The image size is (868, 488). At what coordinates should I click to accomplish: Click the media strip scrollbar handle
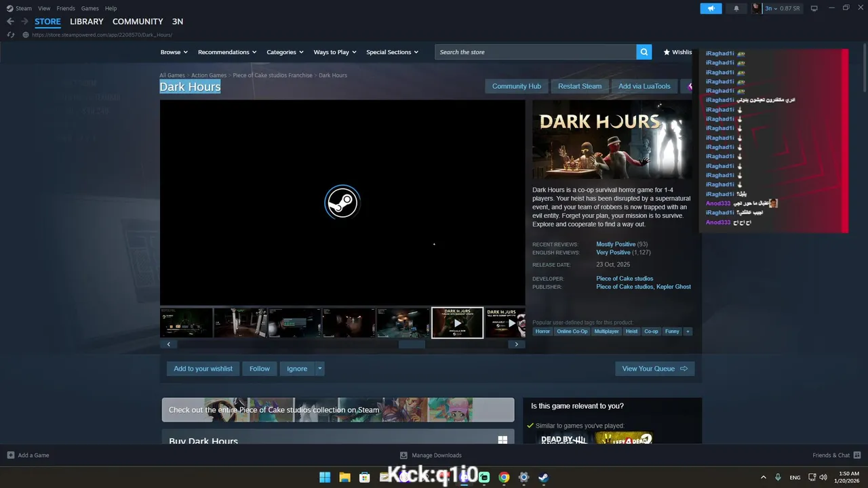pyautogui.click(x=412, y=344)
